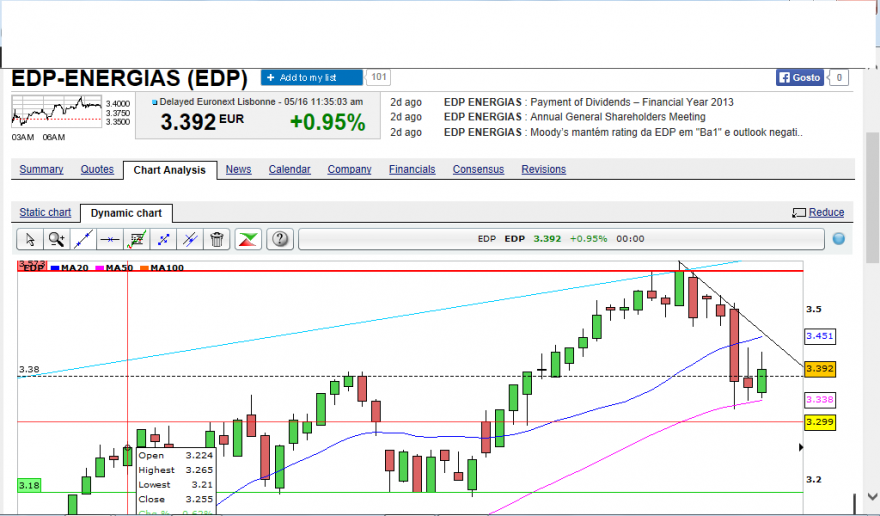The image size is (880, 516).
Task: Open the Company tab
Action: (x=350, y=169)
